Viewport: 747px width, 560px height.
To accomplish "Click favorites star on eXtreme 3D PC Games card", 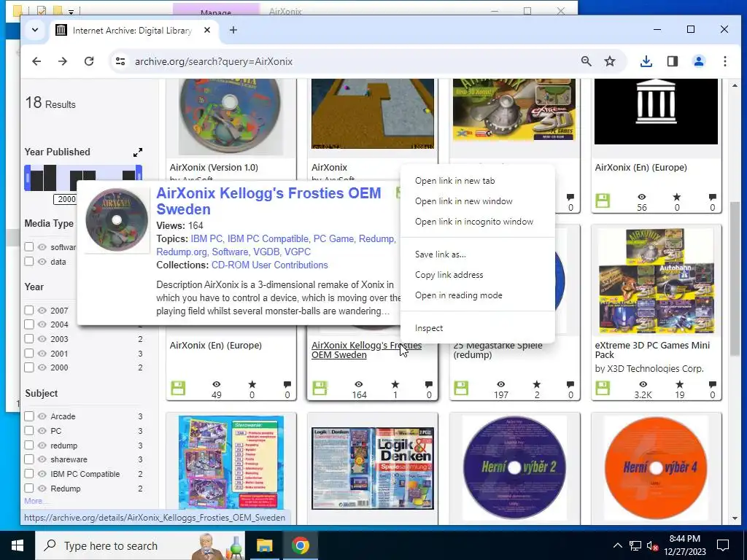I will pyautogui.click(x=679, y=384).
